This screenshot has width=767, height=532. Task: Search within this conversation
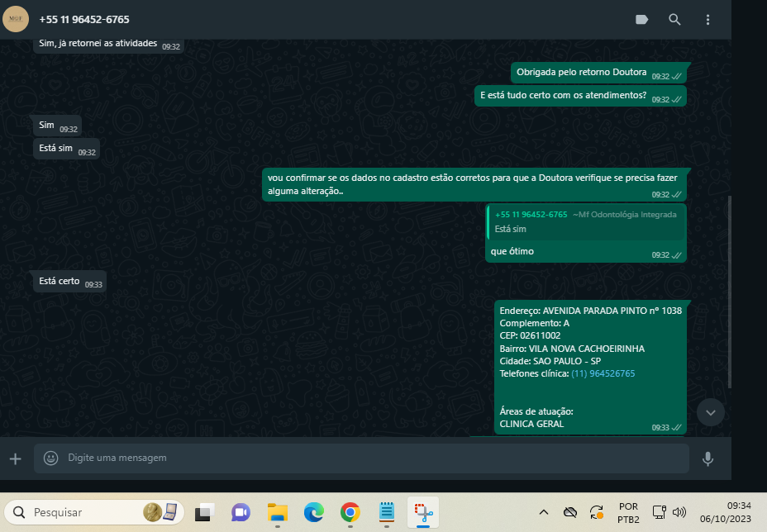tap(674, 20)
